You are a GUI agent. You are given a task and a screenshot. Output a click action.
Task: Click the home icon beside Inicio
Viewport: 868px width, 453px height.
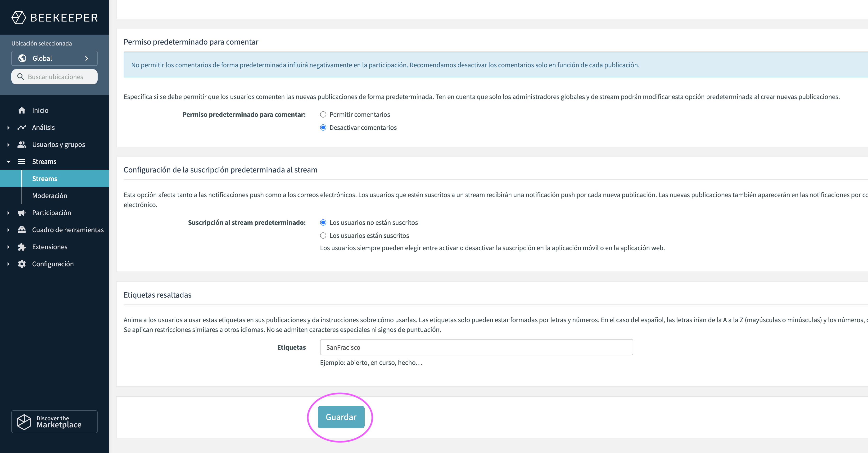22,110
